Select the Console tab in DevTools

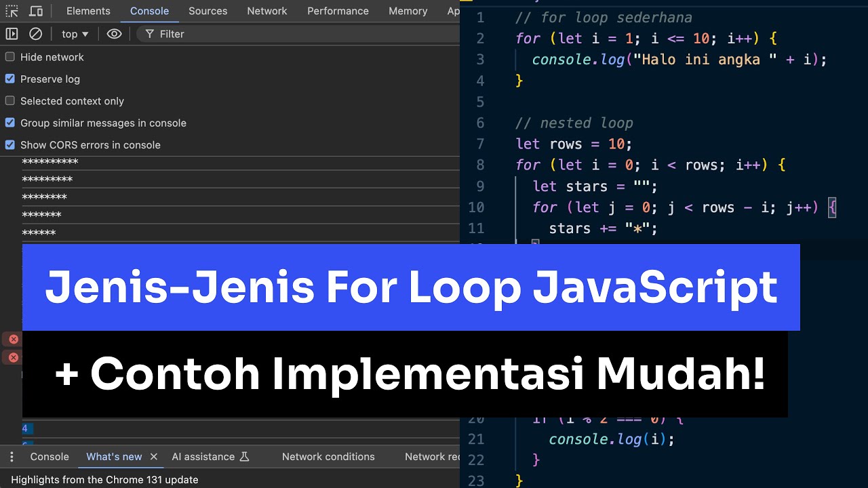click(x=149, y=11)
